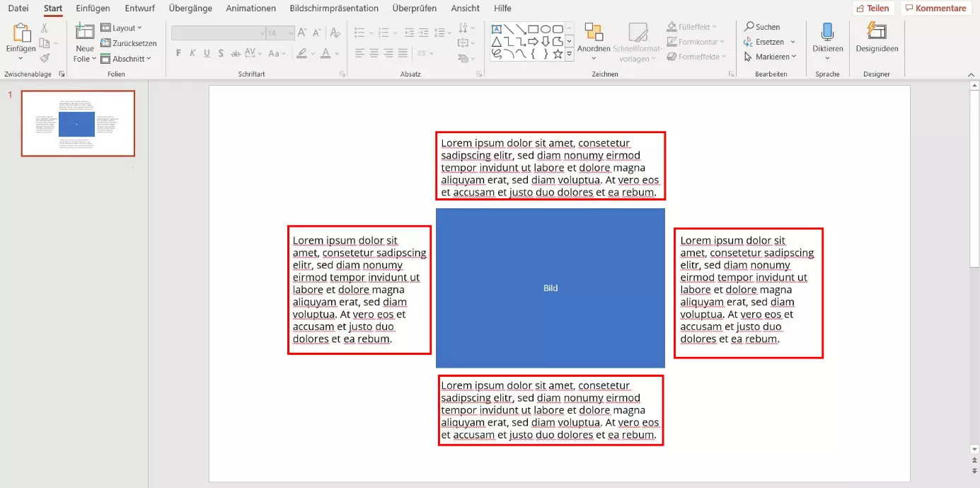This screenshot has width=980, height=488.
Task: Click the Copy icon in Zwischenablage
Action: point(44,43)
